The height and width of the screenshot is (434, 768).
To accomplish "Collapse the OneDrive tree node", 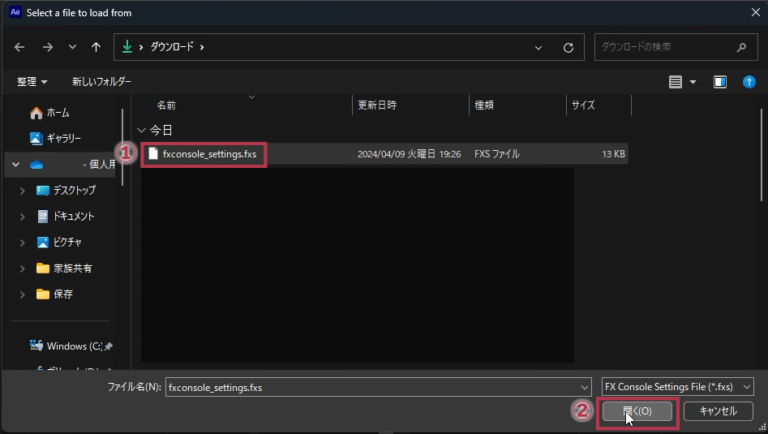I will click(x=16, y=165).
